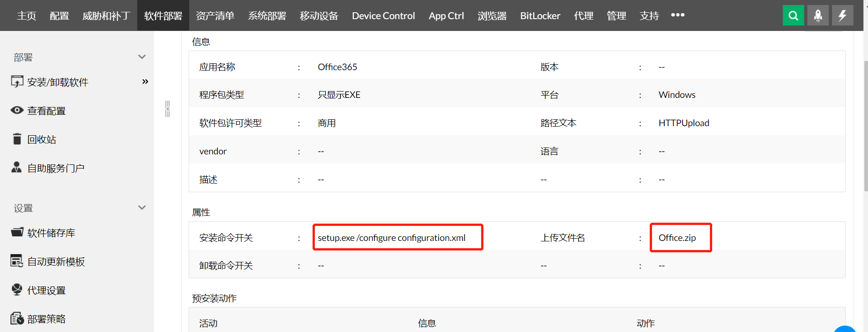Open 代理设置 in sidebar
This screenshot has height=332, width=868.
[46, 291]
